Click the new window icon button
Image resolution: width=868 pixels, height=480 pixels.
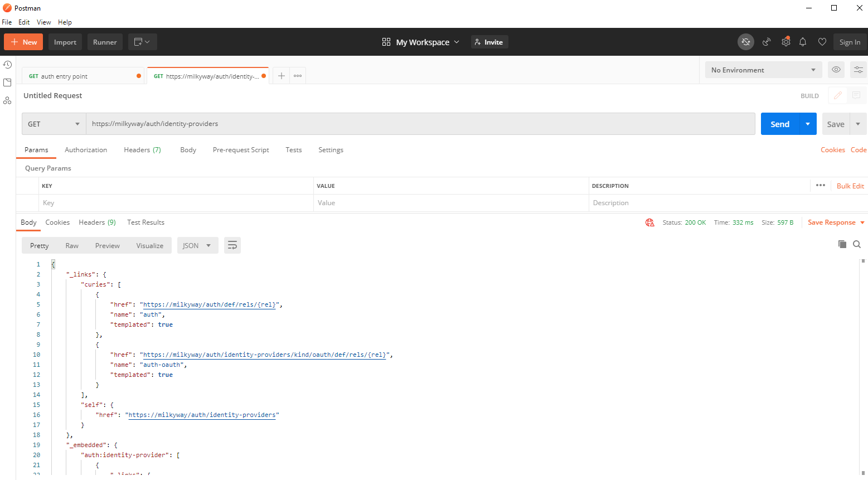(143, 42)
